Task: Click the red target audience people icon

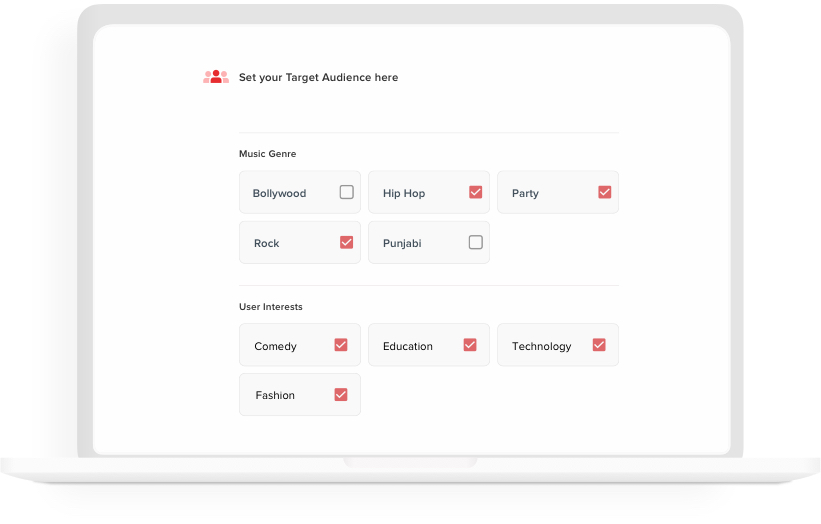Action: point(216,77)
